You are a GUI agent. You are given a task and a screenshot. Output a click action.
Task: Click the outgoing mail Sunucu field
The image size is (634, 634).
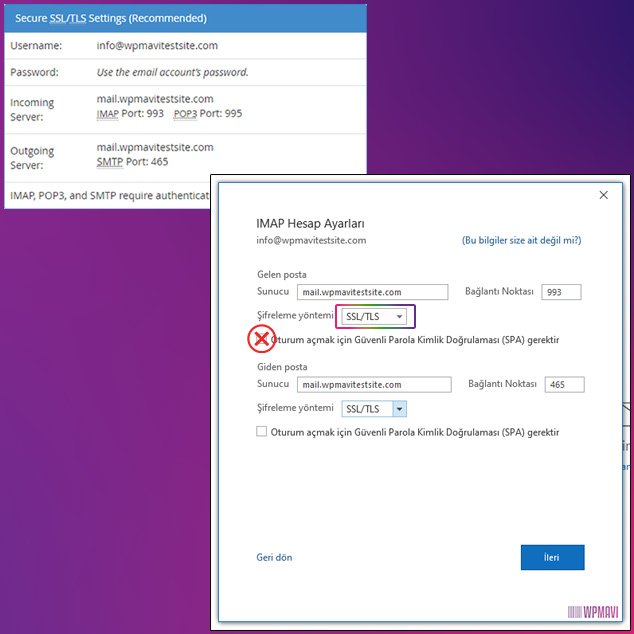(x=374, y=385)
